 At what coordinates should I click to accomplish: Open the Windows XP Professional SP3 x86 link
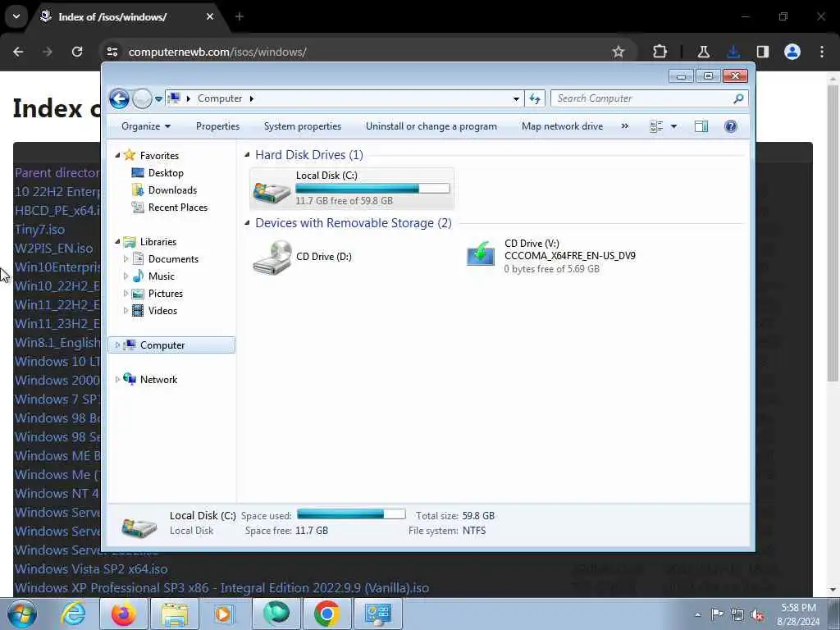[221, 587]
